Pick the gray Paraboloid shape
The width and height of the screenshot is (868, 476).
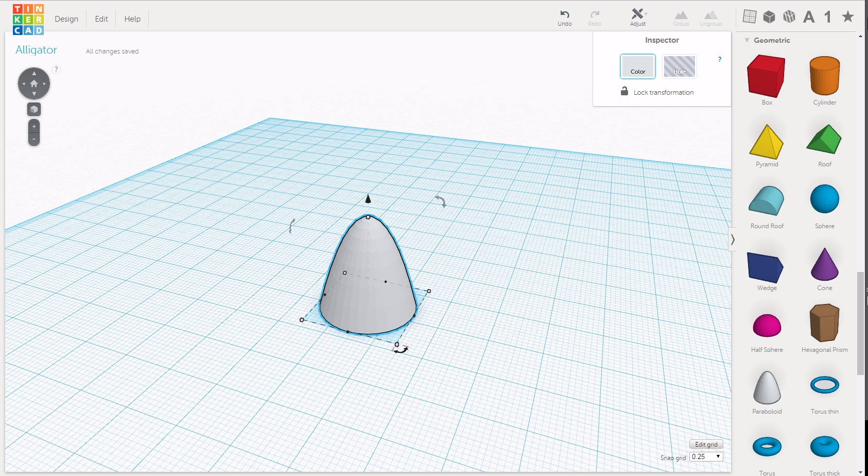[x=767, y=387]
